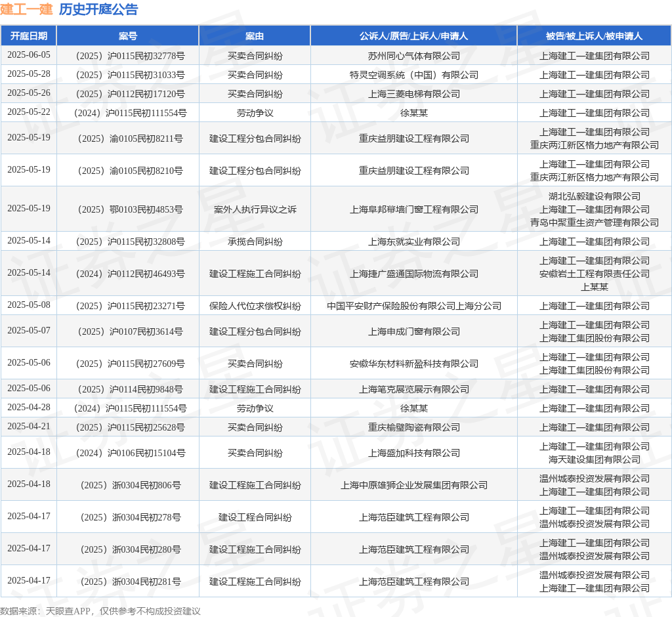Click case number (2025)沪0112民初17120号
The width and height of the screenshot is (672, 617).
(x=130, y=94)
